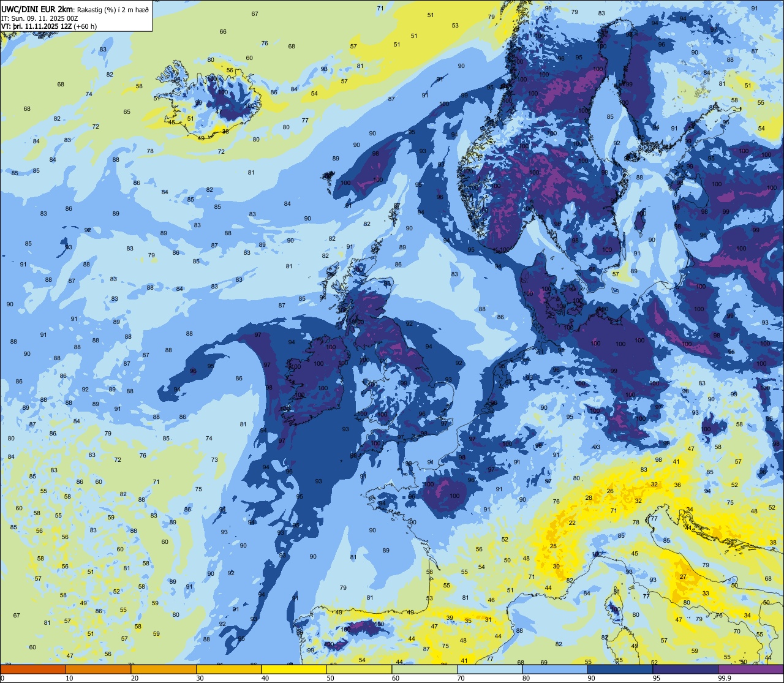784x683 pixels.
Task: Click the '(+60 h)' forecast offset text
Action: (x=85, y=26)
